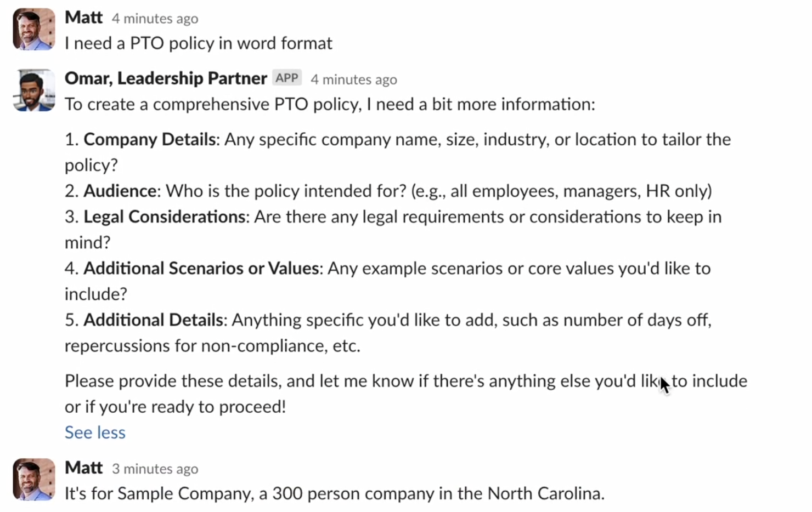Click the APP badge next to Omar
The image size is (812, 512).
[x=287, y=78]
